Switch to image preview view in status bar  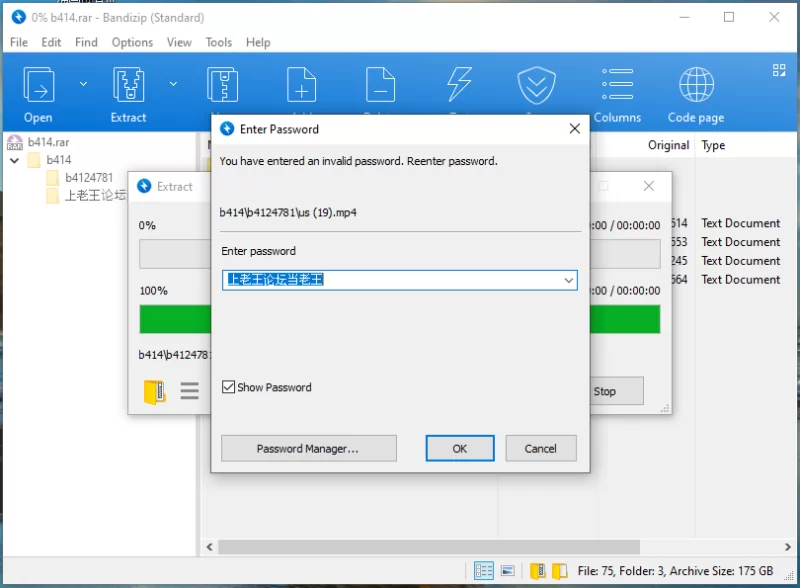click(x=508, y=571)
